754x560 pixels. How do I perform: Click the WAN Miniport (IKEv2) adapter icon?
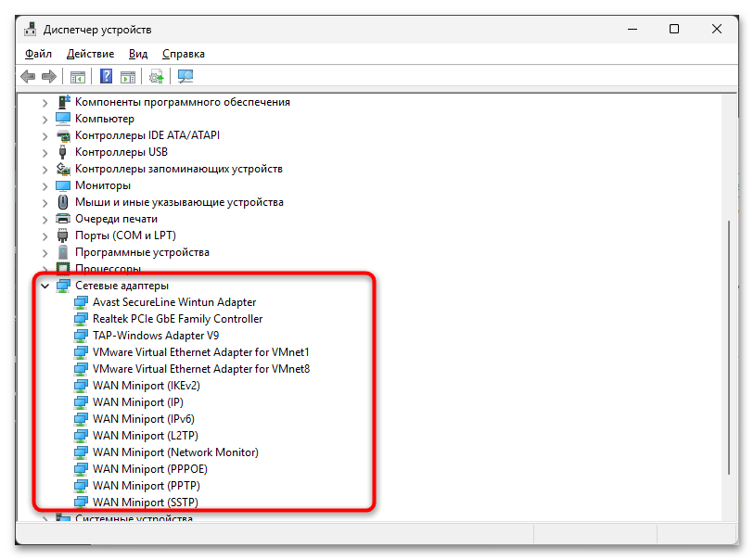[x=81, y=386]
